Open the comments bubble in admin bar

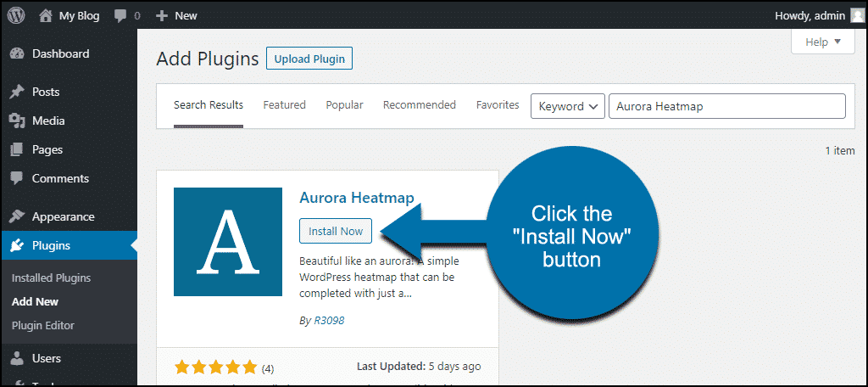tap(120, 16)
